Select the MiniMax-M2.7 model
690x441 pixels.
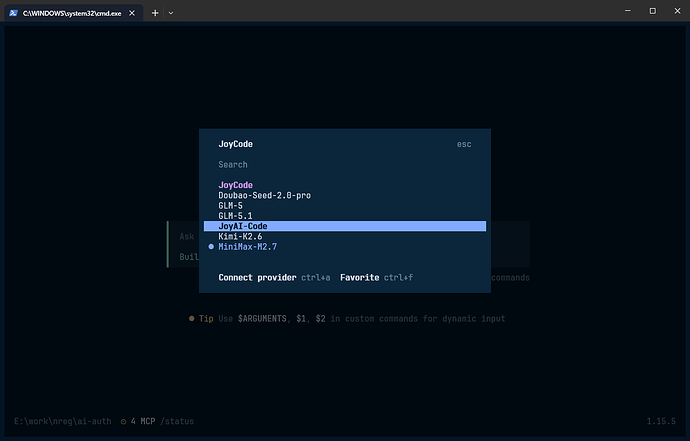click(x=345, y=246)
